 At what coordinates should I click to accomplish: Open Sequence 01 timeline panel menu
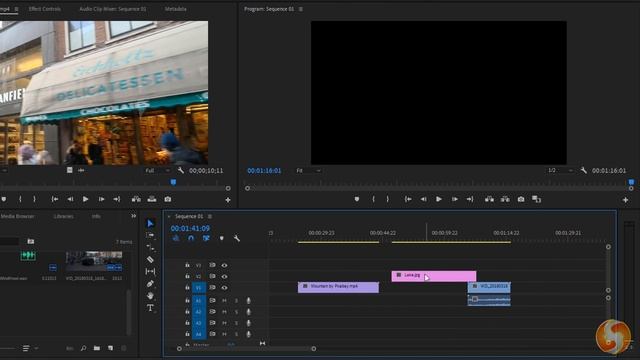(210, 216)
